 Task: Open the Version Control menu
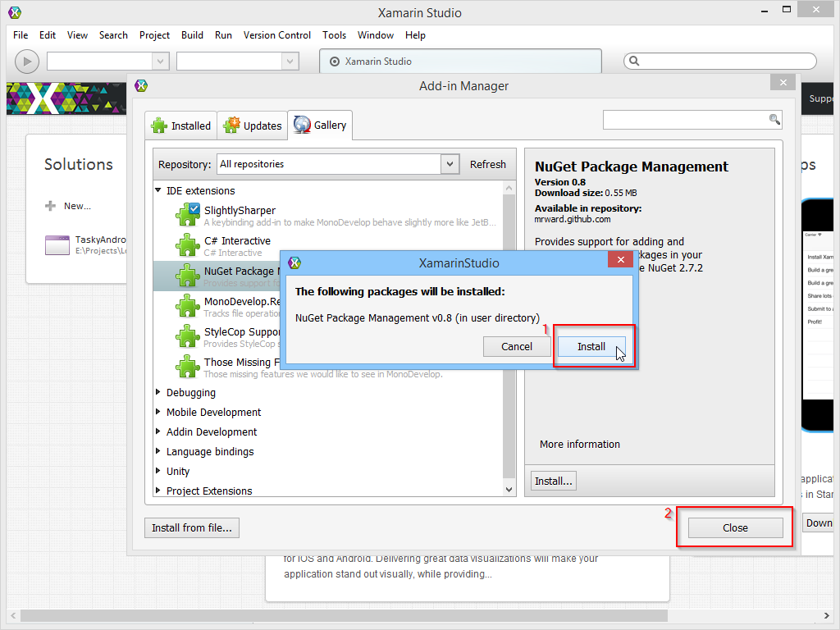[x=277, y=35]
